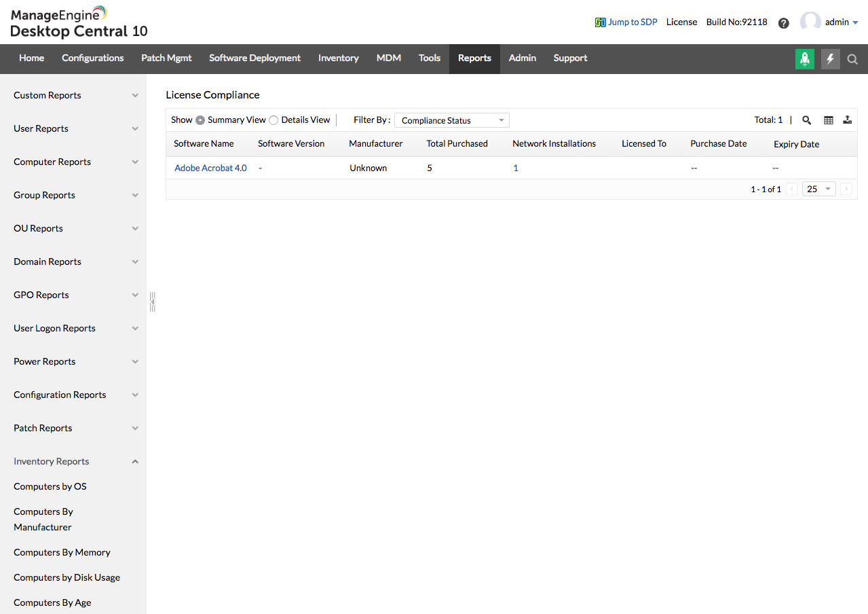Click the License link in header
This screenshot has width=868, height=614.
tap(681, 22)
